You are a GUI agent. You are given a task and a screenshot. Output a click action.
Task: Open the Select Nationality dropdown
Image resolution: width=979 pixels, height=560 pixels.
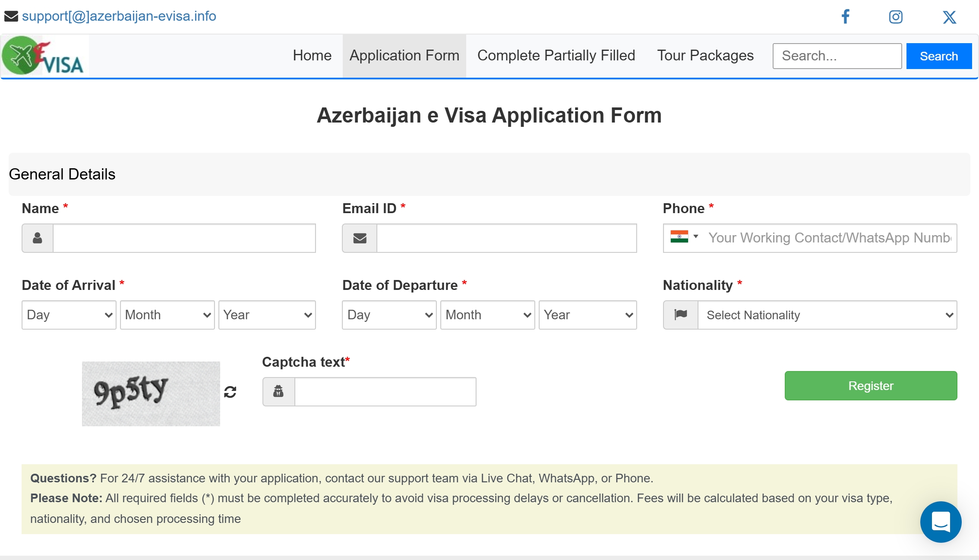pyautogui.click(x=827, y=315)
